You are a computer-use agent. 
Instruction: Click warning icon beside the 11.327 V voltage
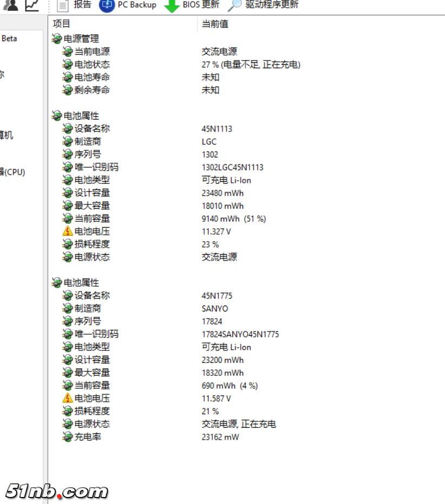(67, 231)
